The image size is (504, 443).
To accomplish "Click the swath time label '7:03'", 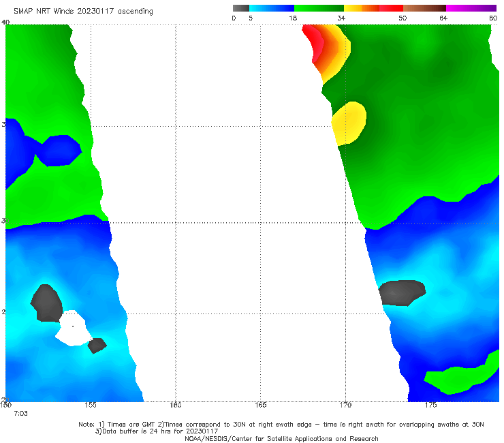I will (20, 414).
